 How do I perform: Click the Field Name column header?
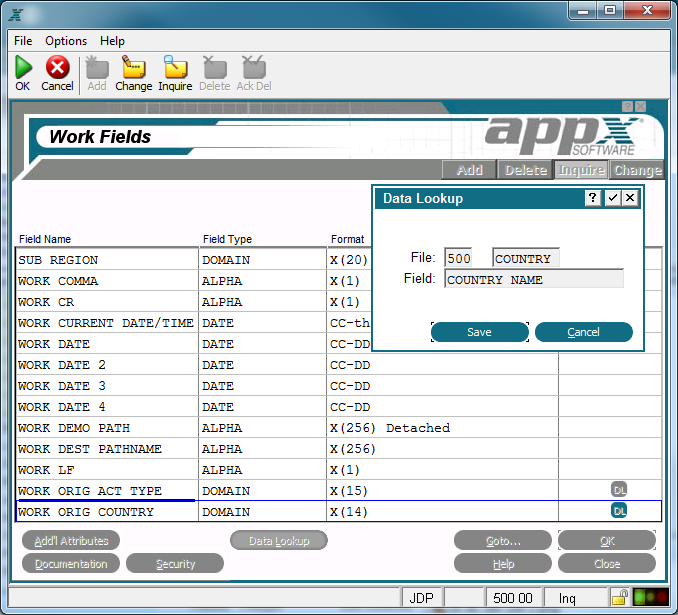(45, 239)
